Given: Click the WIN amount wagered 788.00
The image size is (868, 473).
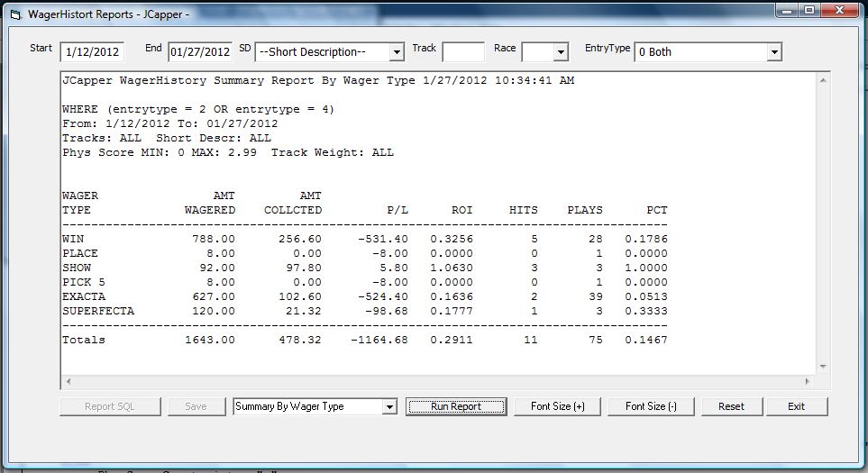Looking at the screenshot, I should pos(214,239).
